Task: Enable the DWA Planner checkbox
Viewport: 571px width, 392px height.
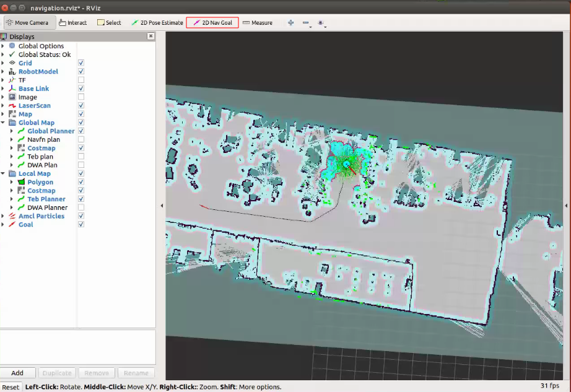Action: pos(81,207)
